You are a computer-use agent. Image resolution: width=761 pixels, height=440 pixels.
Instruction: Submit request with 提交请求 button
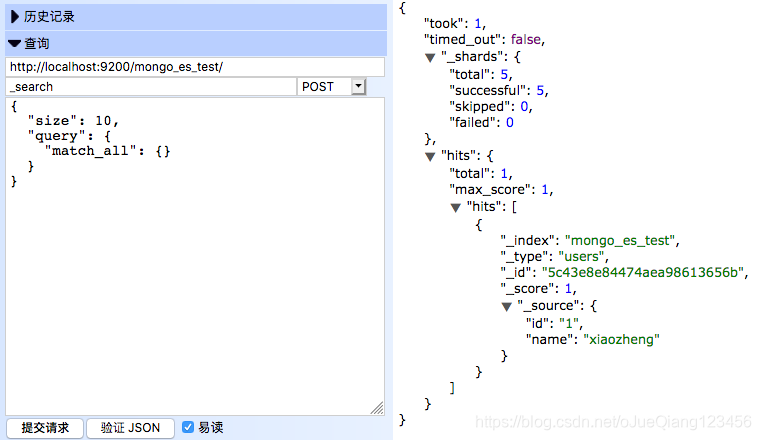click(45, 428)
